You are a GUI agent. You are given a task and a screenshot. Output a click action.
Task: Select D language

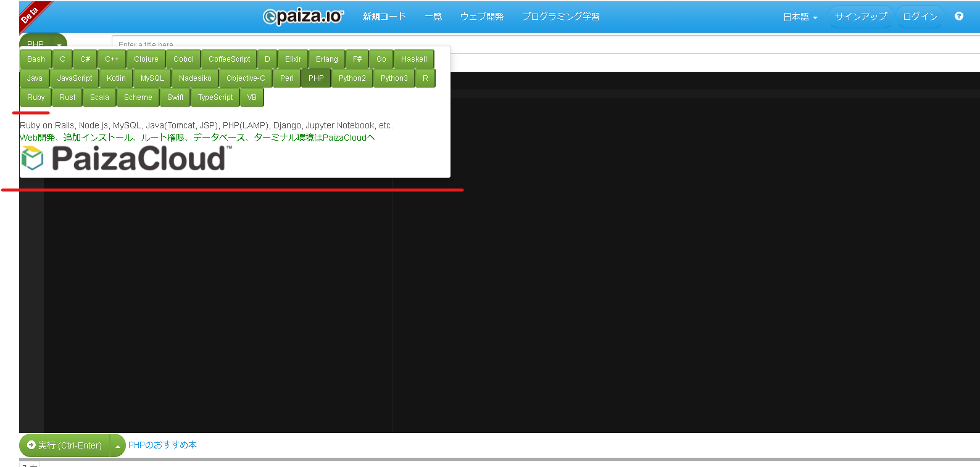point(267,59)
